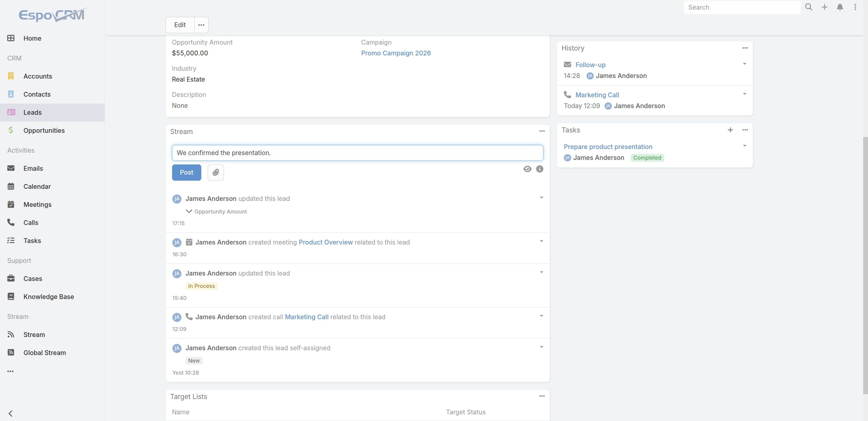The width and height of the screenshot is (868, 421).
Task: Click the Post button
Action: tap(186, 173)
